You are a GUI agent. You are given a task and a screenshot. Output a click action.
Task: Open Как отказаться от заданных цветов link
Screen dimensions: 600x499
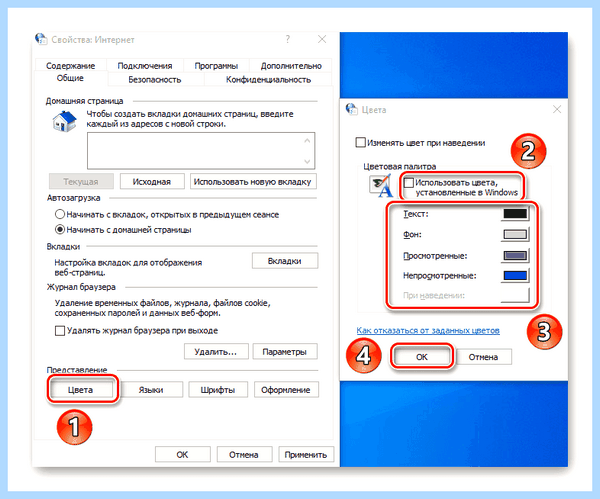click(428, 330)
